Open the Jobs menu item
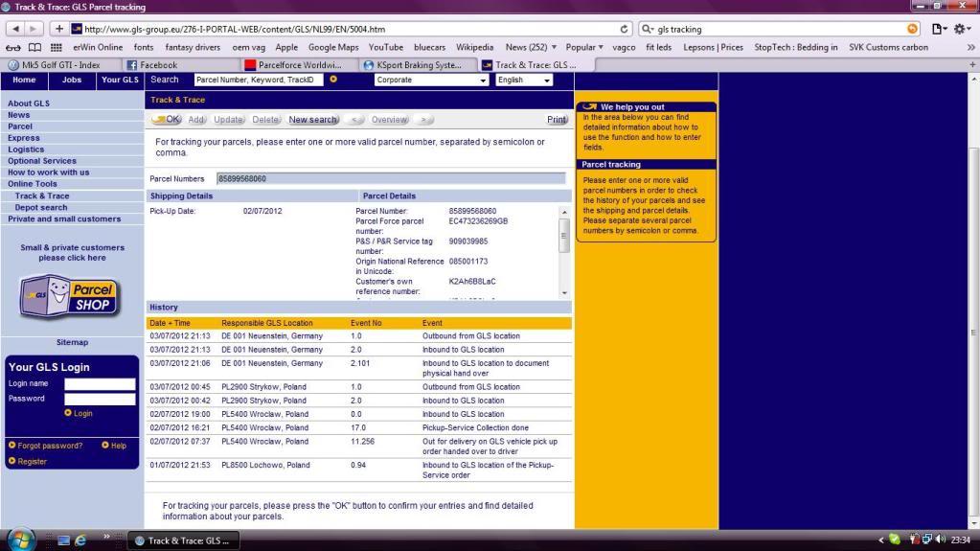This screenshot has height=551, width=980. click(72, 80)
